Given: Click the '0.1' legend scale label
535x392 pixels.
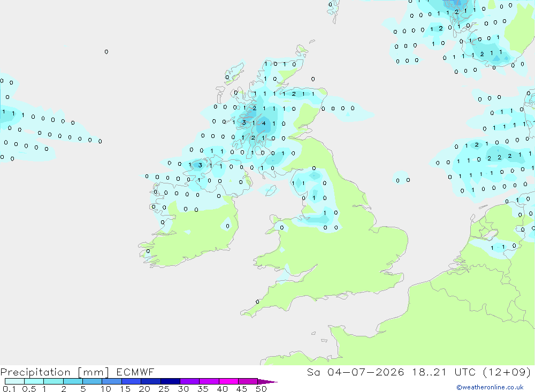Looking at the screenshot, I should [x=9, y=389].
